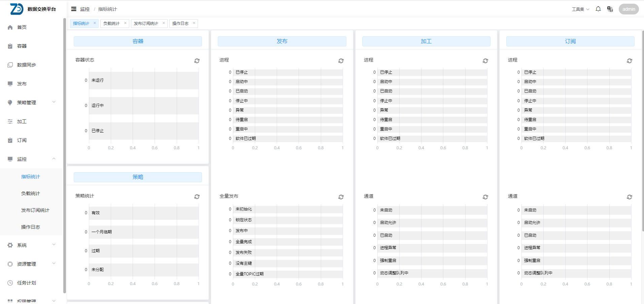Close the 负载统计 tab
Screen dimensions: 644x304
[x=125, y=23]
